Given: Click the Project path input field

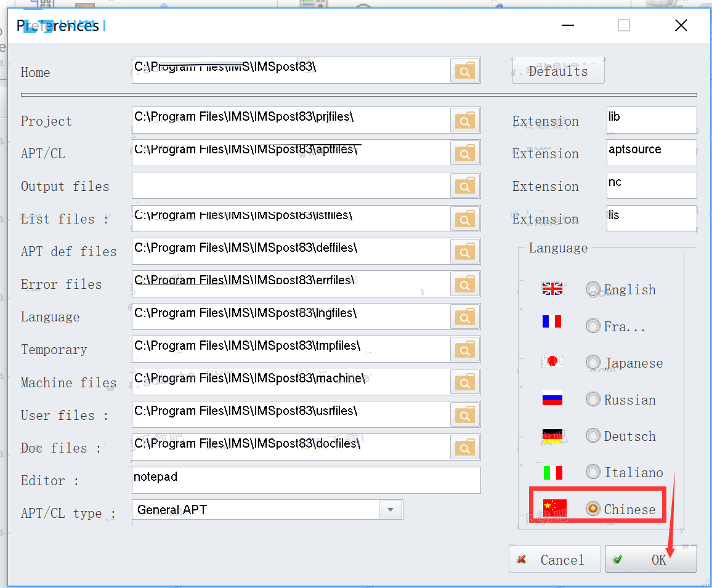Looking at the screenshot, I should [x=291, y=120].
